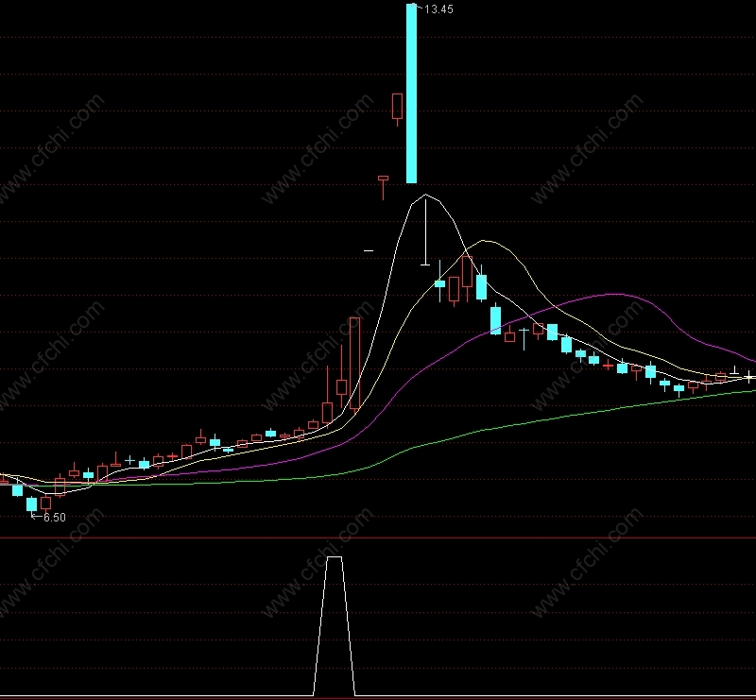The image size is (756, 700).
Task: Select the tallest cyan candlestick at the peak
Action: click(411, 93)
